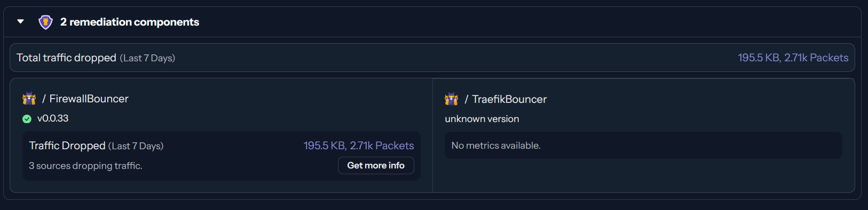
Task: Click FirewallBouncer's 195.5 KB packets value
Action: [x=359, y=146]
